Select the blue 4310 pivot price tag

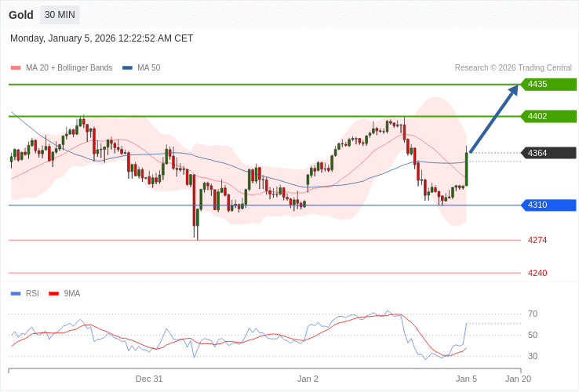548,205
